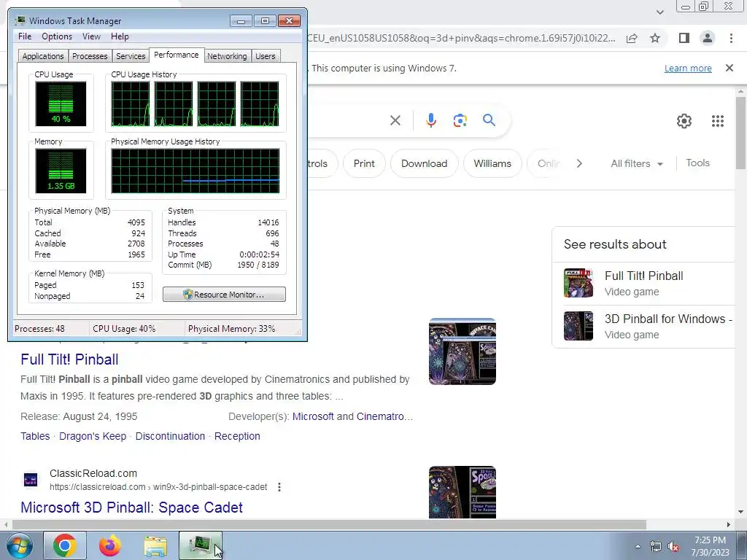Open options menu for ClassicReload.com result
747x560 pixels.
pos(279,487)
